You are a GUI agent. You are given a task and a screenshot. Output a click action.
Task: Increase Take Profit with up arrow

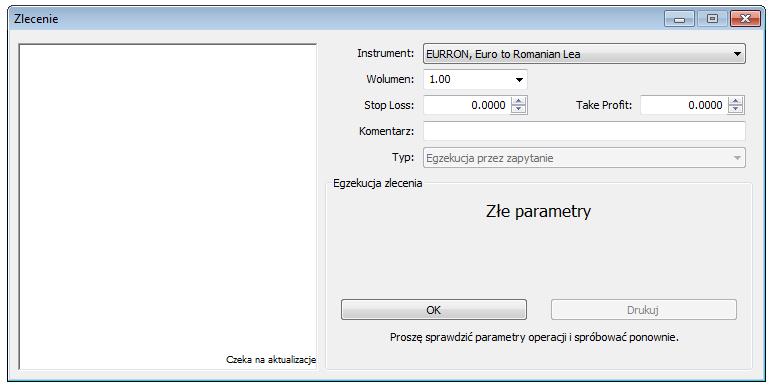click(735, 101)
